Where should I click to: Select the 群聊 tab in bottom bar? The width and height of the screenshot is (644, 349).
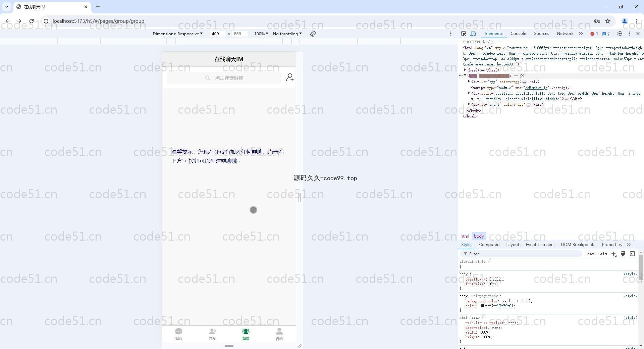tap(246, 334)
